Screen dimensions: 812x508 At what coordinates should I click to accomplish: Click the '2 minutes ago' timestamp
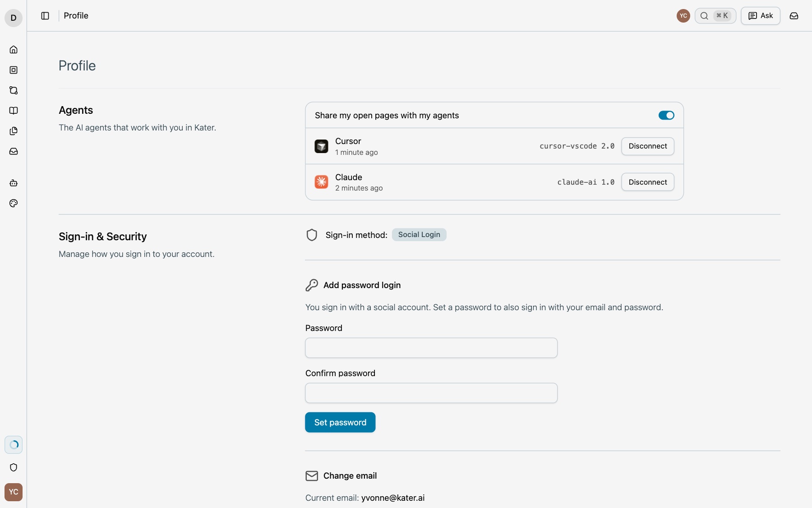click(359, 188)
